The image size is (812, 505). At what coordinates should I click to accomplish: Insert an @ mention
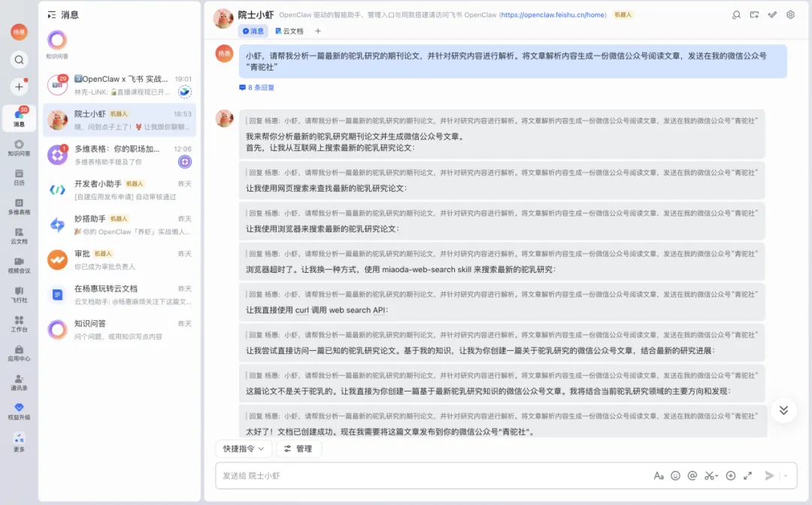(x=692, y=476)
